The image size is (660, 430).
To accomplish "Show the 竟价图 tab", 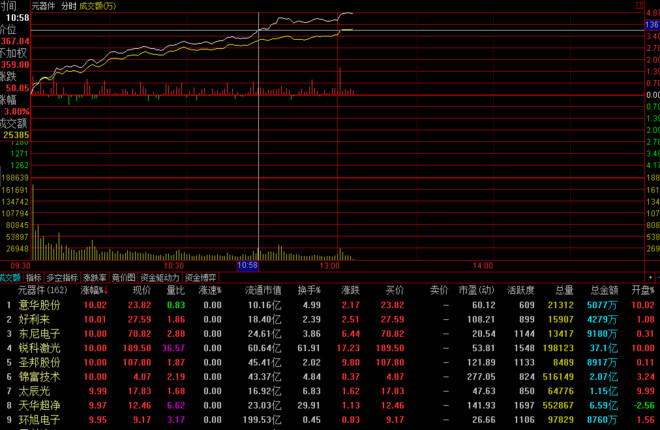I will click(x=123, y=277).
